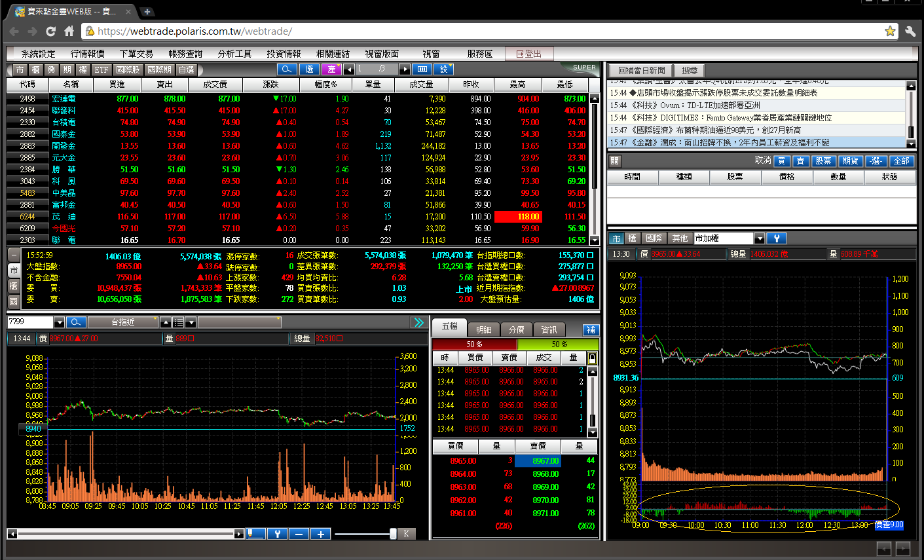The width and height of the screenshot is (924, 560).
Task: Open 下單交易 menu
Action: coord(136,54)
